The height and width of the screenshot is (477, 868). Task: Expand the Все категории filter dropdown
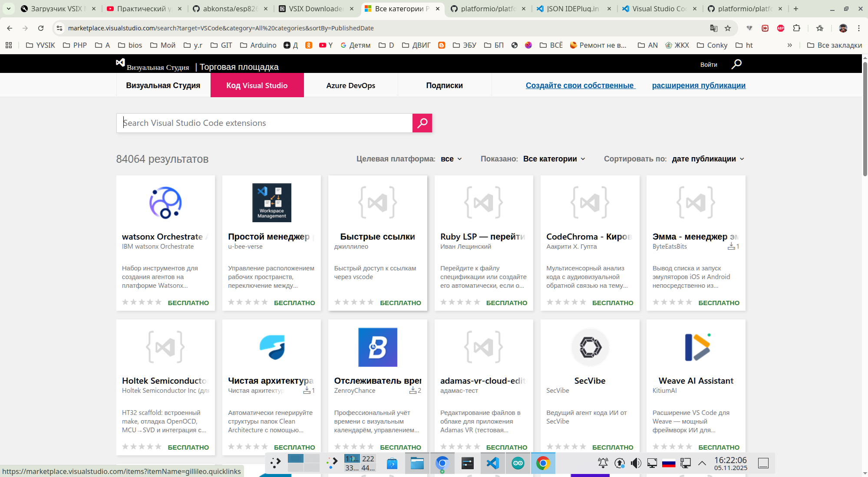click(x=554, y=159)
